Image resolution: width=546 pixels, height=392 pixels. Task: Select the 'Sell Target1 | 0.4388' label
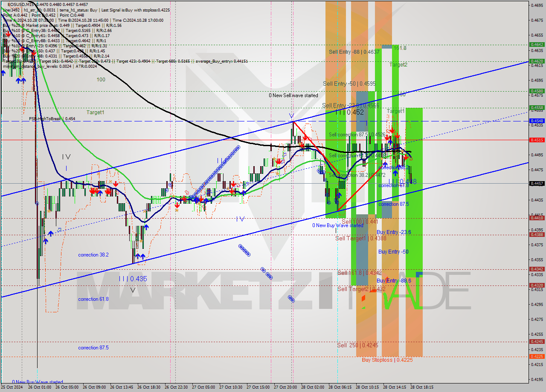click(x=361, y=238)
